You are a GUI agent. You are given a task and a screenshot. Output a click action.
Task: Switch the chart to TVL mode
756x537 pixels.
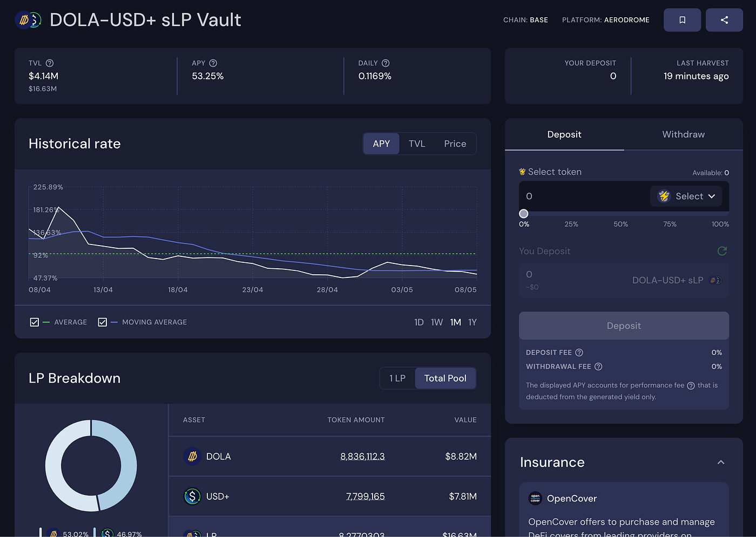coord(417,144)
